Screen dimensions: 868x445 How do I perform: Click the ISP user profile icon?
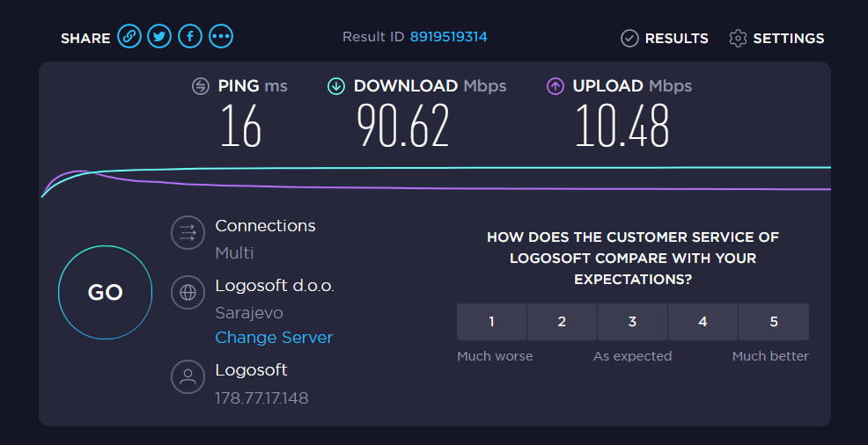point(188,378)
